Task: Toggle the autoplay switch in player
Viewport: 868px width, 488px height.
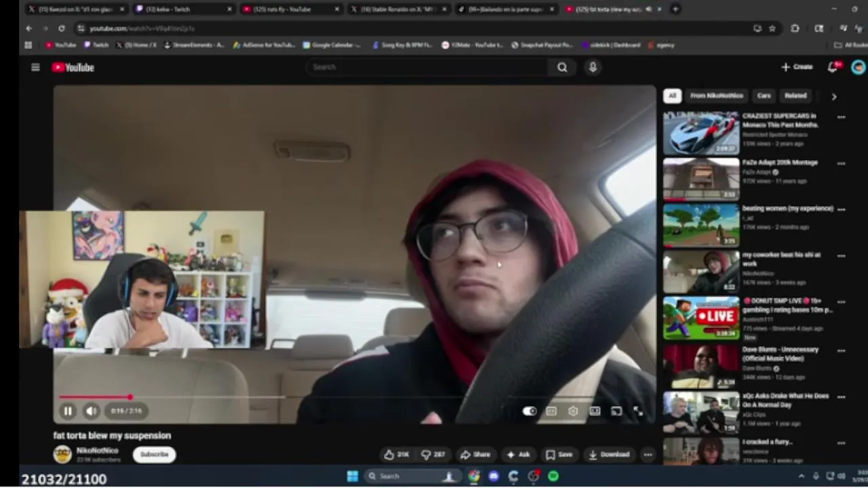Action: (530, 411)
